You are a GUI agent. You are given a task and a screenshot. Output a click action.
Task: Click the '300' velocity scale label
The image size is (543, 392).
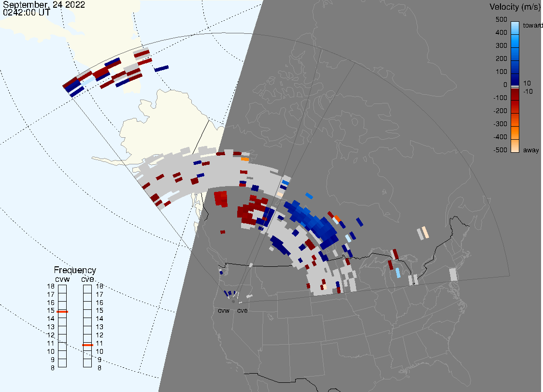[501, 46]
